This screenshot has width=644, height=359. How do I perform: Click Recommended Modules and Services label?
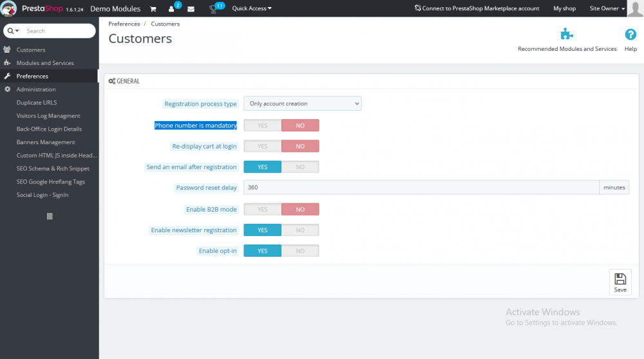tap(567, 49)
